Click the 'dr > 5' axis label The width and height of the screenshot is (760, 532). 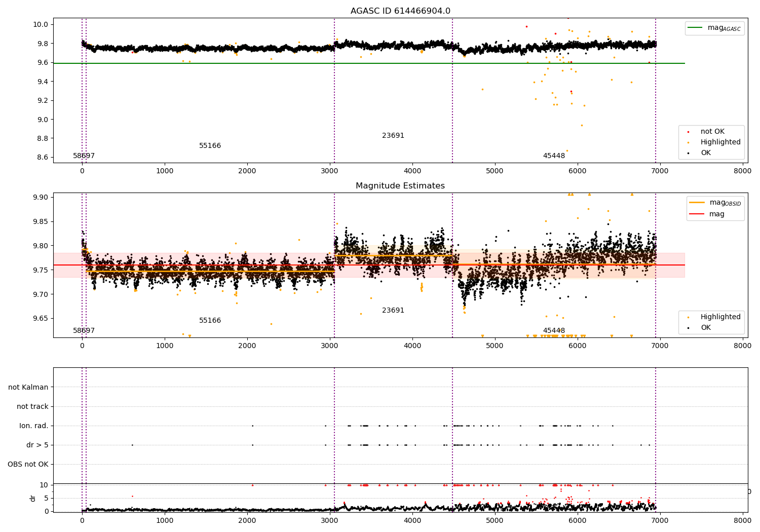[x=37, y=445]
